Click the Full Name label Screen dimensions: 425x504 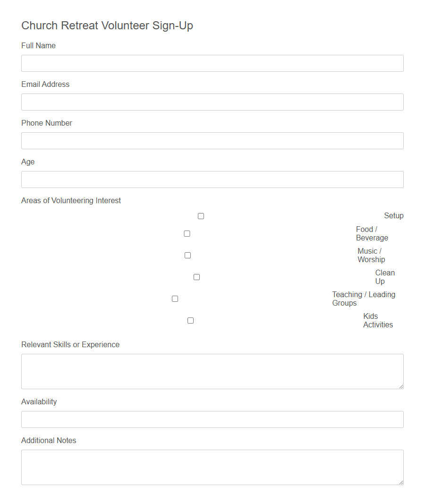38,45
